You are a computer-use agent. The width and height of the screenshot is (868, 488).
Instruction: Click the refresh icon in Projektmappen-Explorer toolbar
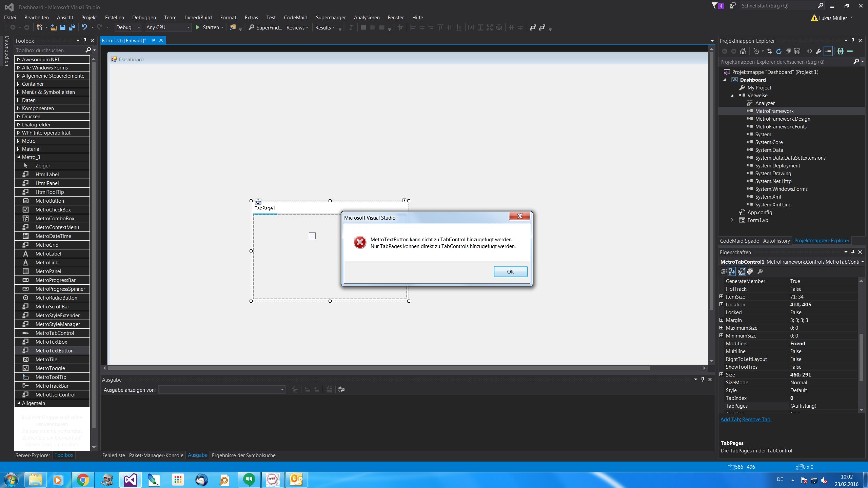(779, 51)
